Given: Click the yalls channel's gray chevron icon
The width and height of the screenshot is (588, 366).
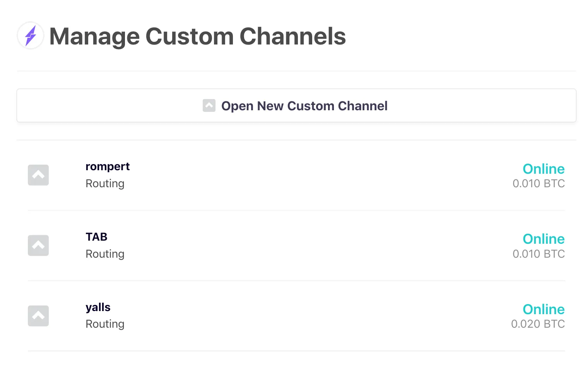Looking at the screenshot, I should click(x=38, y=316).
